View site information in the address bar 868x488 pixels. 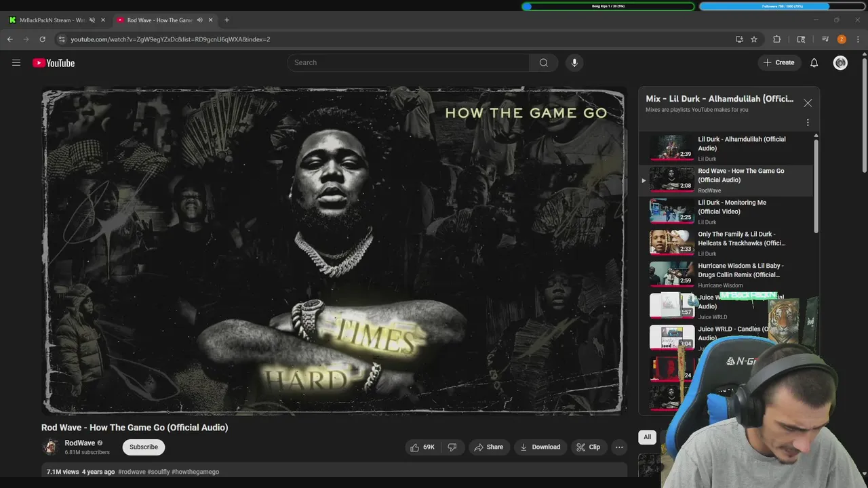point(61,39)
